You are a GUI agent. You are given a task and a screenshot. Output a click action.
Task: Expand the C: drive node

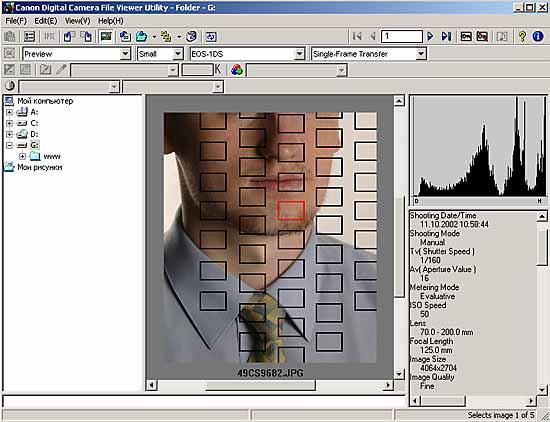[x=9, y=123]
